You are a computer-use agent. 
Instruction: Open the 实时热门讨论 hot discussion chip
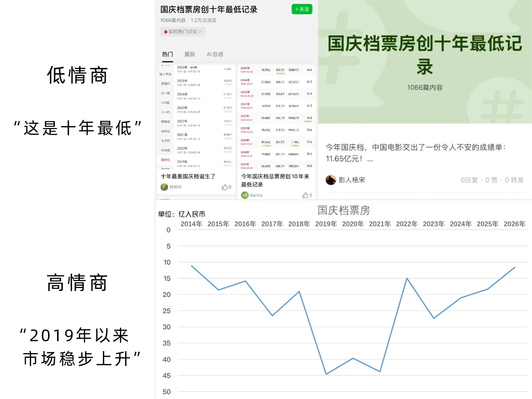[x=183, y=32]
